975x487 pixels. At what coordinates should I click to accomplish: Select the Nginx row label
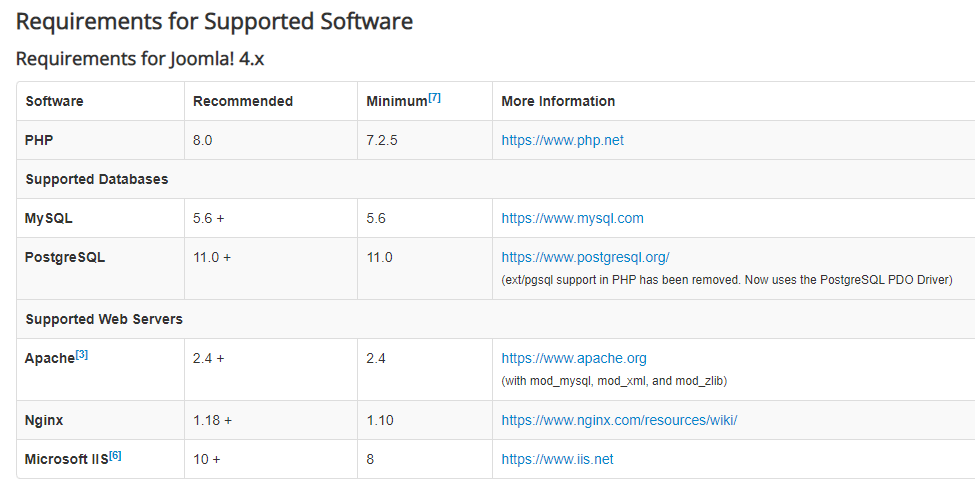tap(44, 420)
